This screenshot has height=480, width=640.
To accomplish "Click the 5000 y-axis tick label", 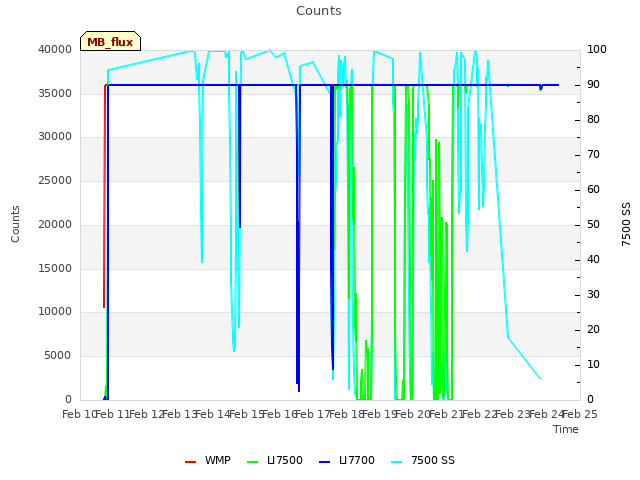I will (58, 356).
